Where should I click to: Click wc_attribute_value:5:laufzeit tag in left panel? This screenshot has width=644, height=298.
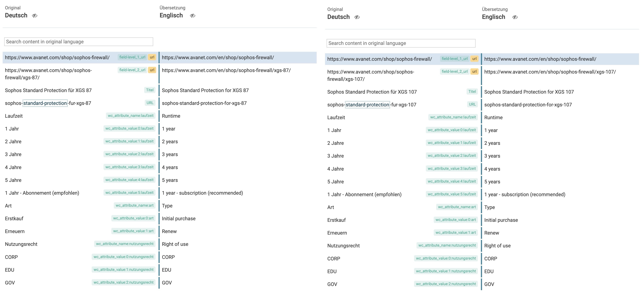(x=129, y=193)
